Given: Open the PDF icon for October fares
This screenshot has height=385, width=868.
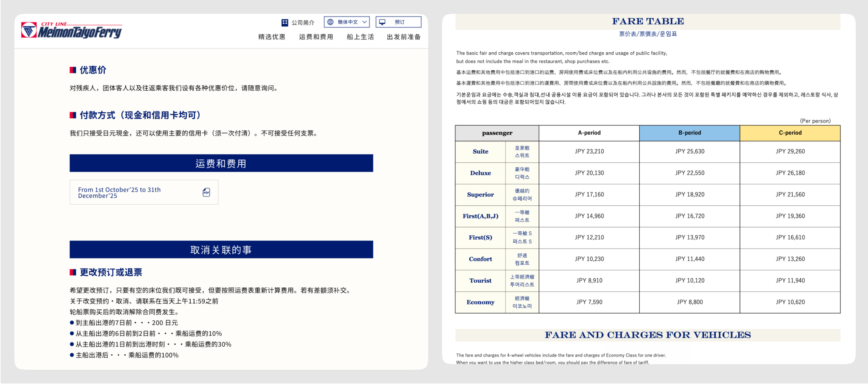Looking at the screenshot, I should [206, 192].
